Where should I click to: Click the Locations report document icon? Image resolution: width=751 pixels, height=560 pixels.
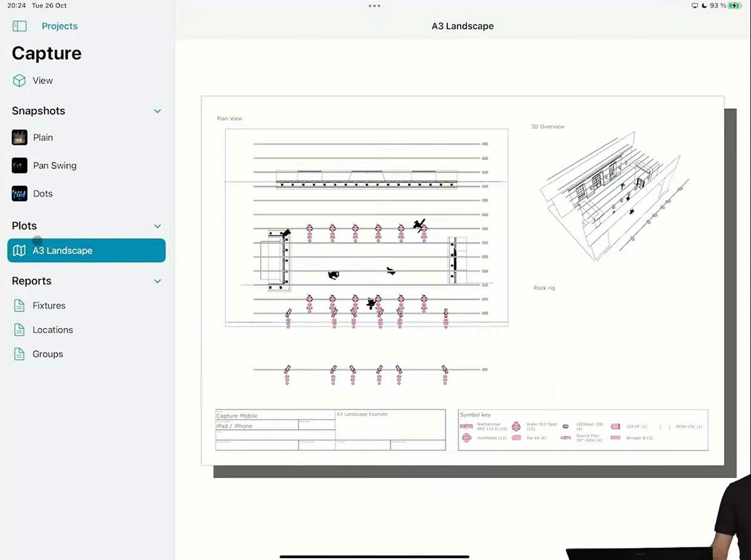point(19,330)
